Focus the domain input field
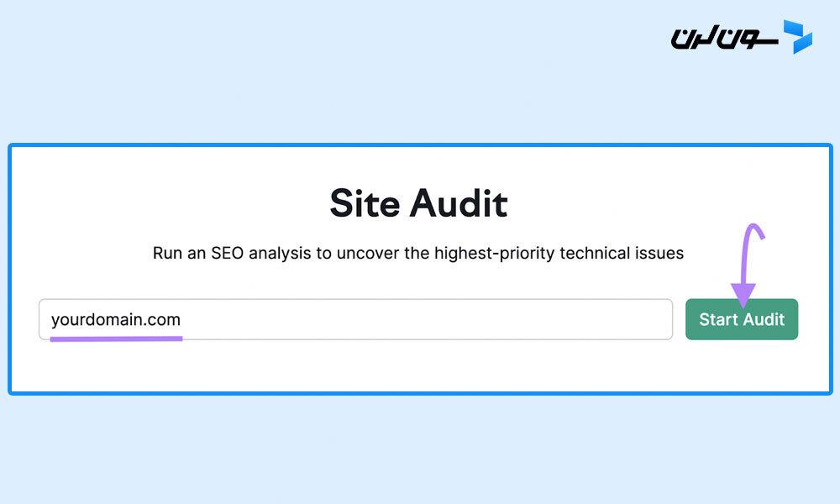The height and width of the screenshot is (504, 840). coord(355,319)
